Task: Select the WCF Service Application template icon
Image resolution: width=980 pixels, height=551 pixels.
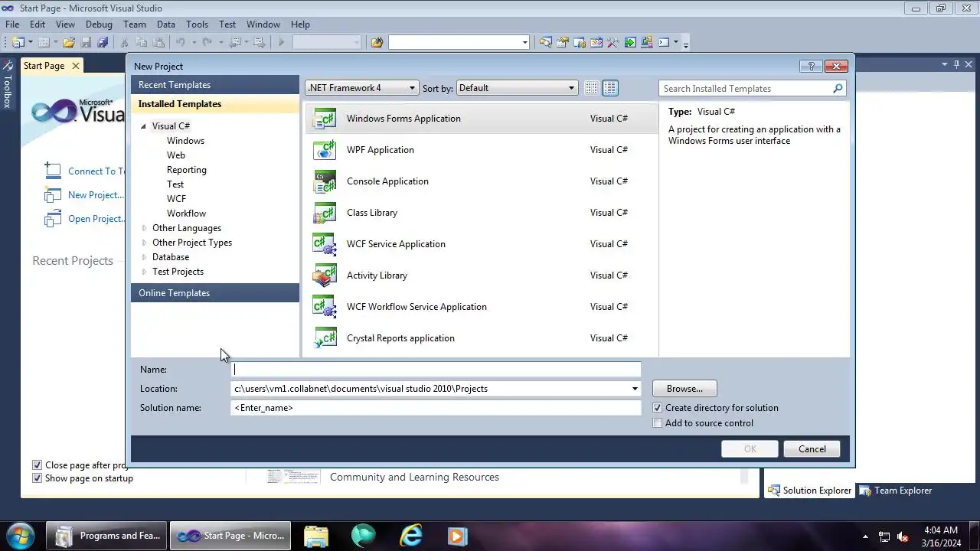Action: point(325,244)
